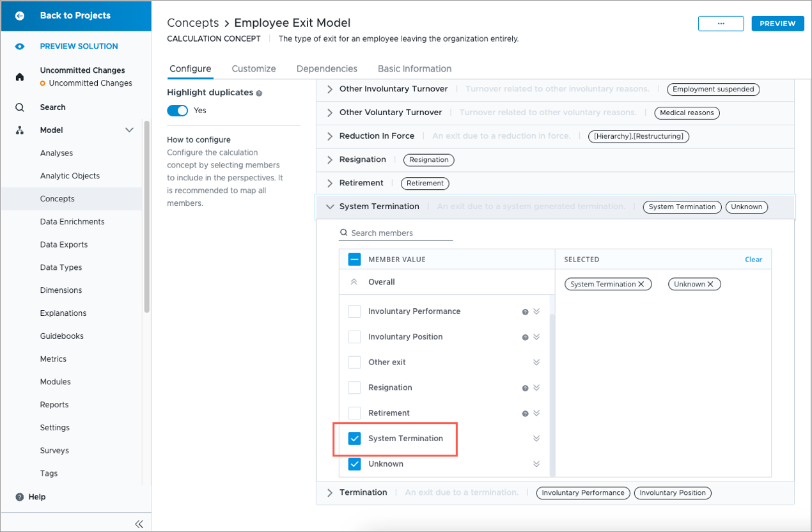Expand the Involuntary Position member children
This screenshot has width=812, height=532.
536,337
